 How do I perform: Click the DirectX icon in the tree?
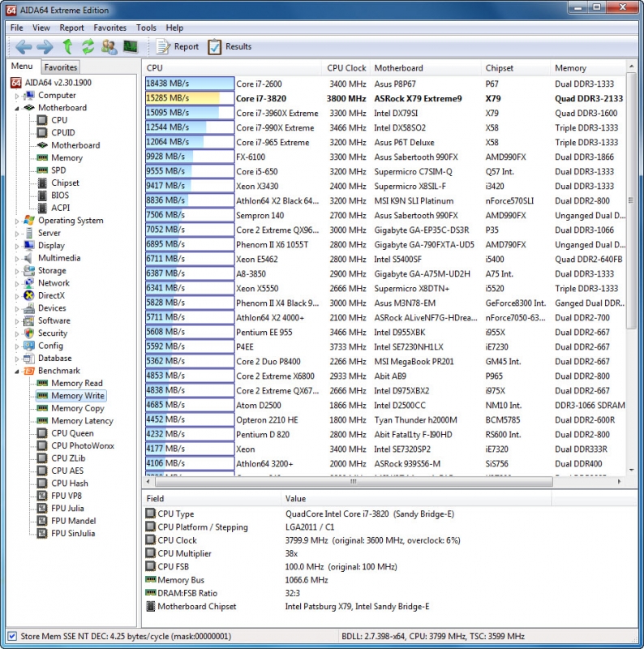tap(29, 295)
